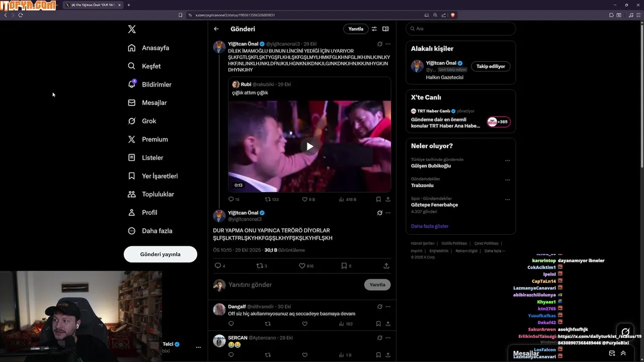Open reply sorting filter icon

(374, 29)
